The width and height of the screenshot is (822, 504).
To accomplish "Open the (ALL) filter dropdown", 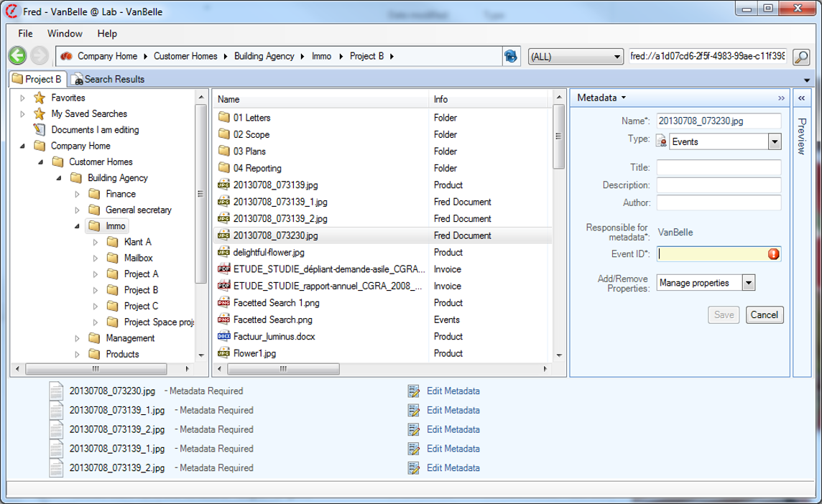I will coord(617,57).
